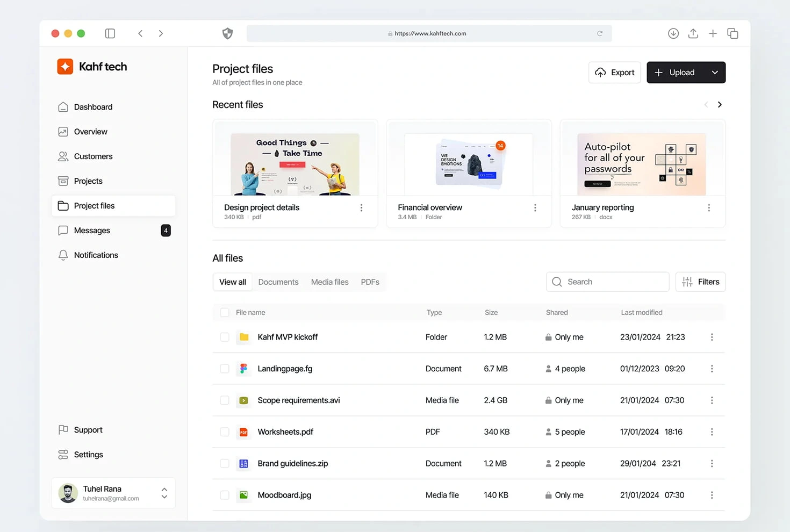Expand the Upload button dropdown arrow

pos(715,73)
